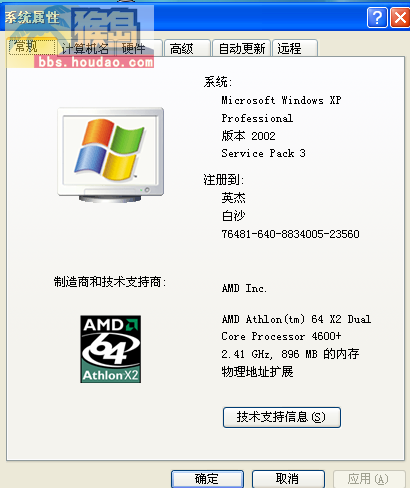Click the Windows XP monitor logo image
Image resolution: width=410 pixels, height=488 pixels.
[x=111, y=155]
